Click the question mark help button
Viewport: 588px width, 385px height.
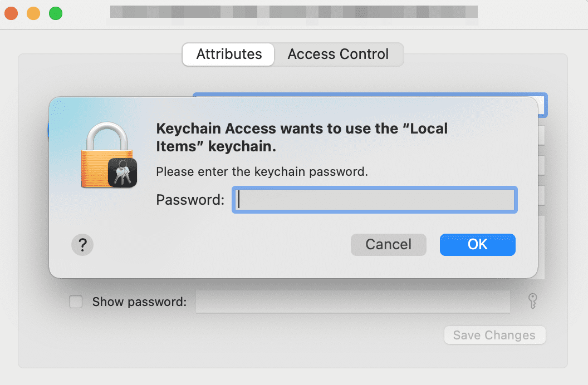pyautogui.click(x=82, y=244)
